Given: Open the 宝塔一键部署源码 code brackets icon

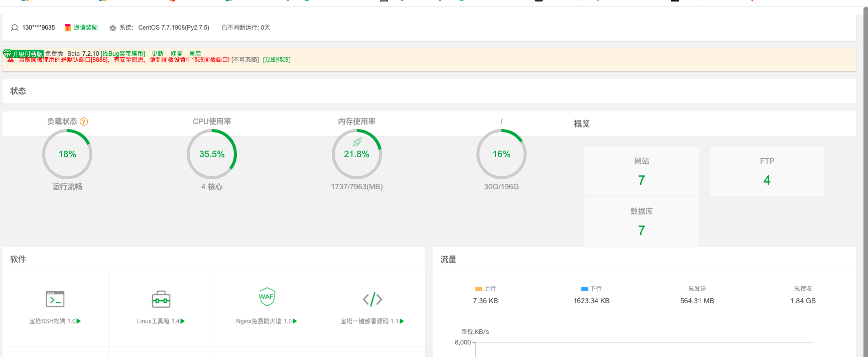Looking at the screenshot, I should tap(373, 299).
